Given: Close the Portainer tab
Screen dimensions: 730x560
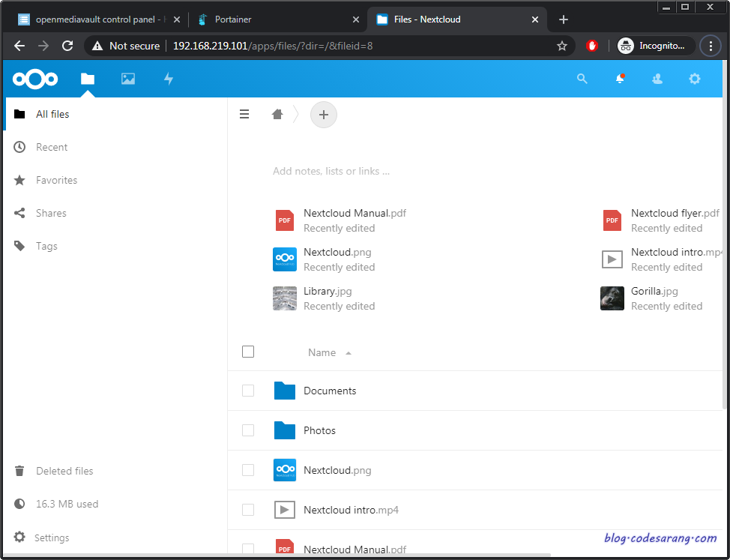Looking at the screenshot, I should point(356,19).
